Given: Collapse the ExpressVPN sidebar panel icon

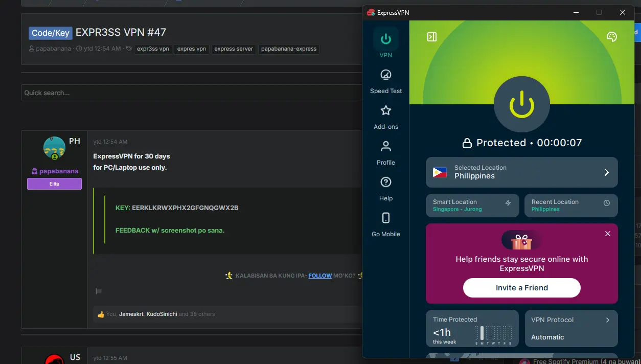Looking at the screenshot, I should pos(432,37).
